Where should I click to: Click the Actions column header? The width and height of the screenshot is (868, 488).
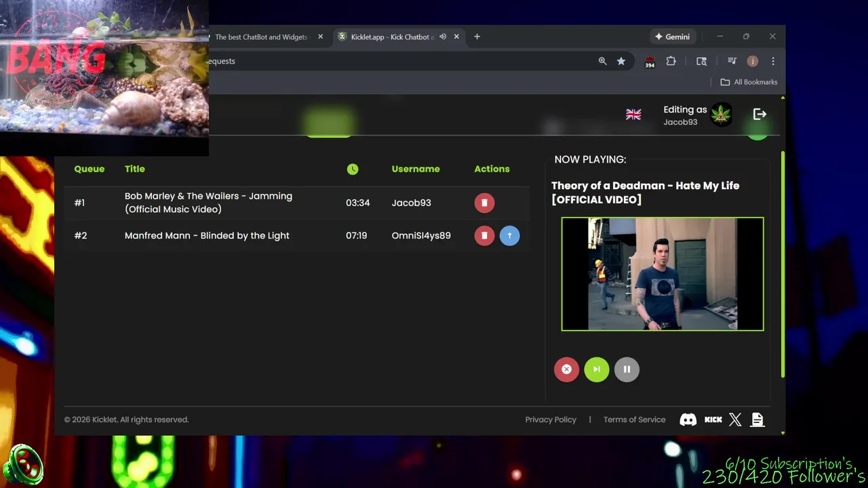click(x=492, y=169)
